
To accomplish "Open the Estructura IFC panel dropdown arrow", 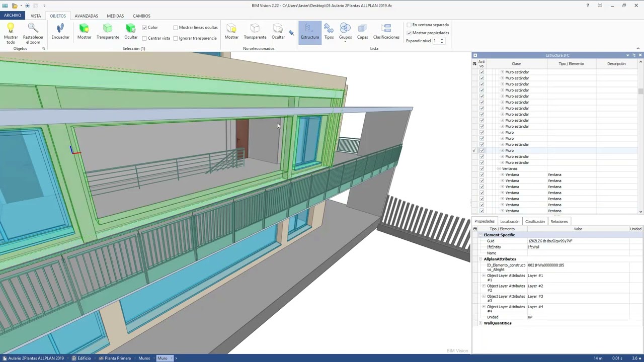I will [627, 55].
